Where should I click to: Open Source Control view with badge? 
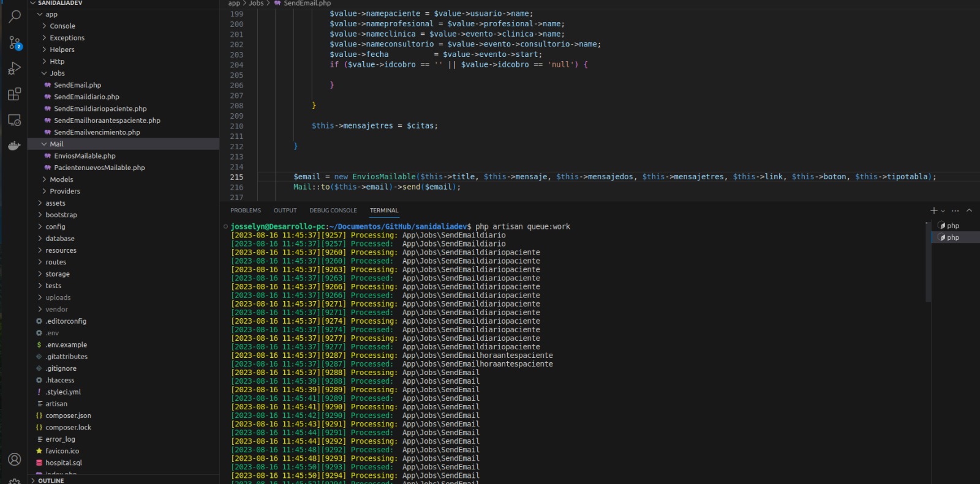15,42
